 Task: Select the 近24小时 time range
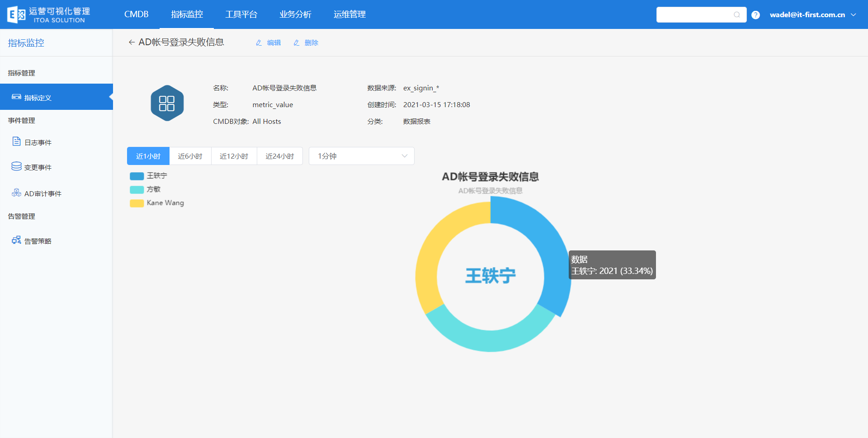click(280, 156)
